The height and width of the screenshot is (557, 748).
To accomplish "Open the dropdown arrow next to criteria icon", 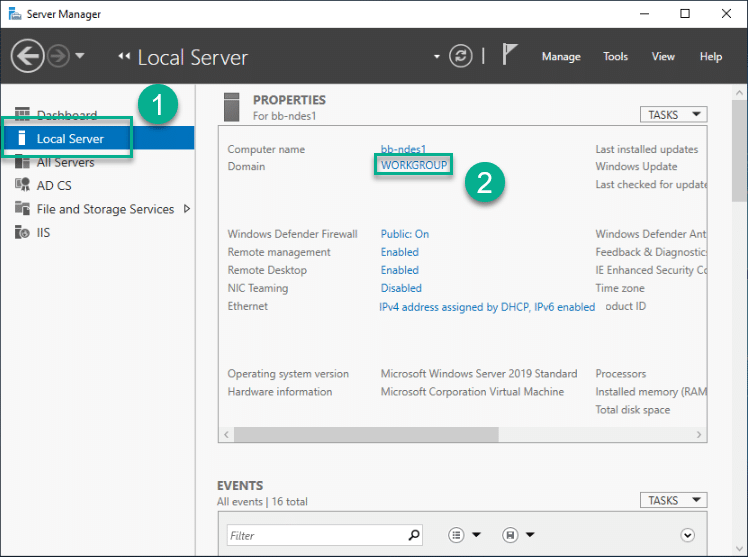I will [x=476, y=535].
